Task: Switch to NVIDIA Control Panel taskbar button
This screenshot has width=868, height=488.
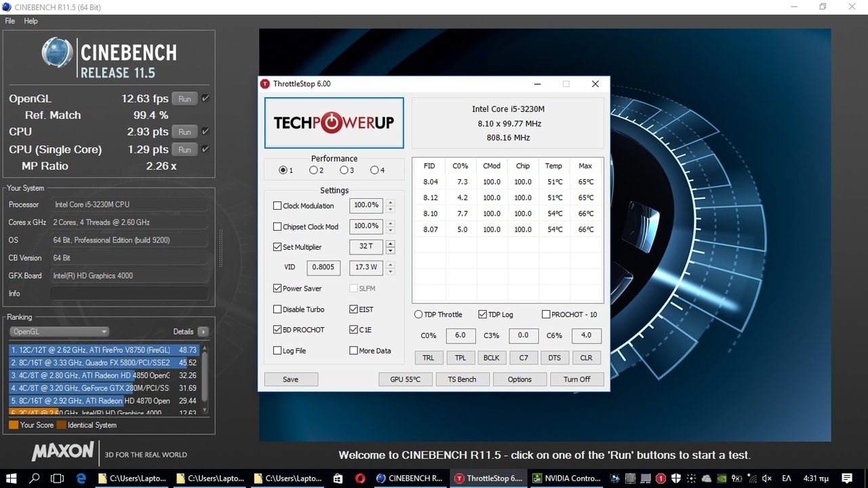Action: (566, 478)
